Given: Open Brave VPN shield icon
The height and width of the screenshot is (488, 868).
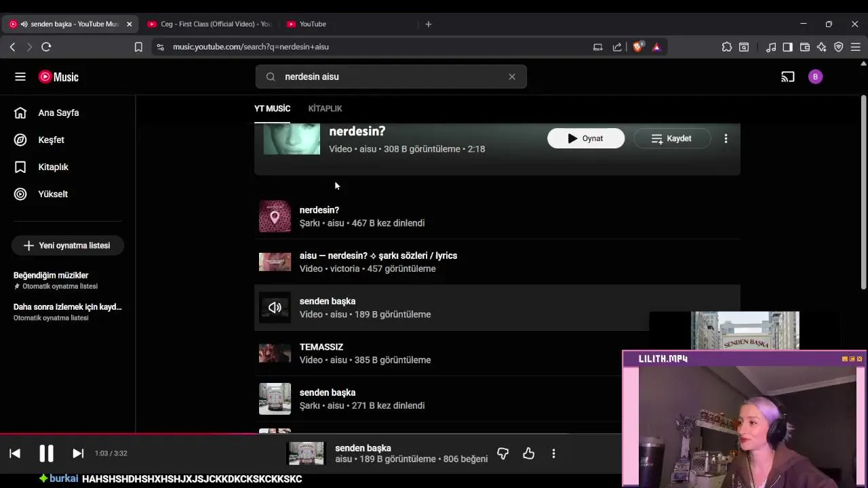Looking at the screenshot, I should click(839, 47).
